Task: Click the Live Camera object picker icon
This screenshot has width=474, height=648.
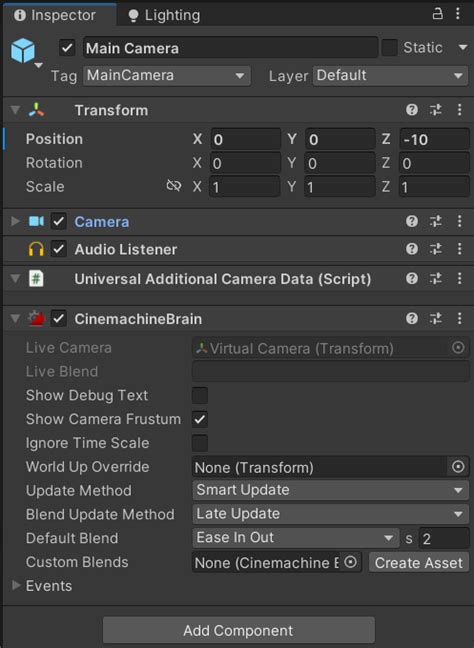Action: click(x=458, y=348)
